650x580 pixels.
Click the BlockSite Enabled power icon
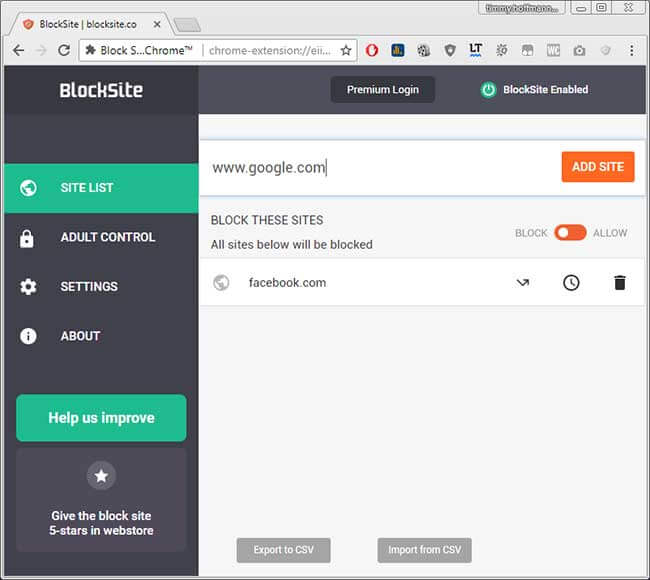[488, 90]
